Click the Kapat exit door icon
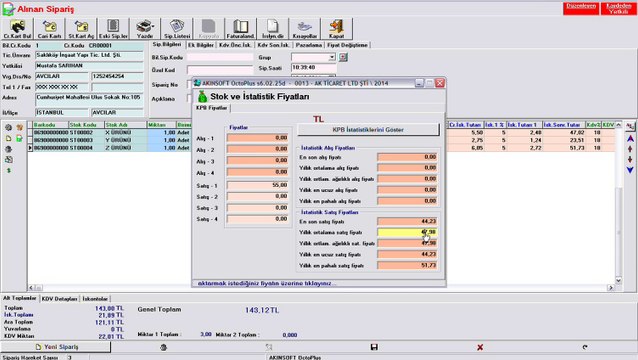The height and width of the screenshot is (360, 638). click(336, 28)
